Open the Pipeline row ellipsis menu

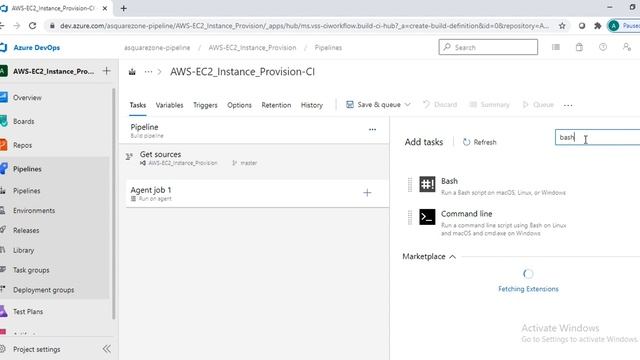point(372,129)
